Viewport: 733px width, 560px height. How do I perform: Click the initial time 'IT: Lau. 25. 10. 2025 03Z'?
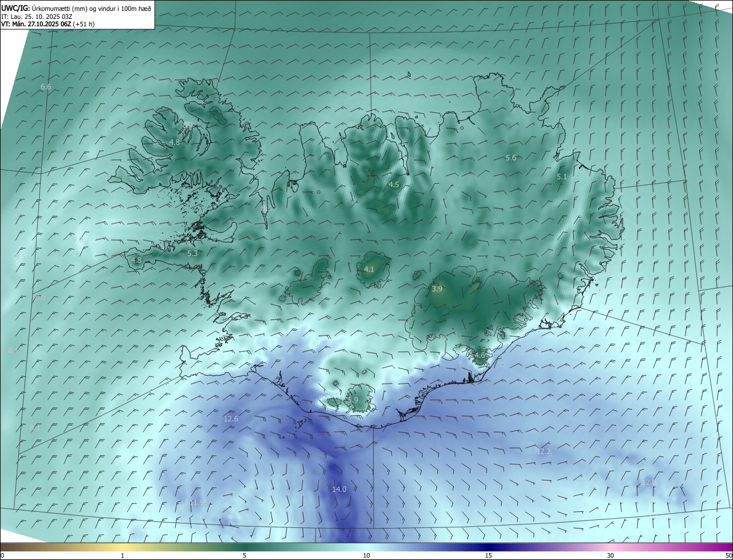(37, 16)
